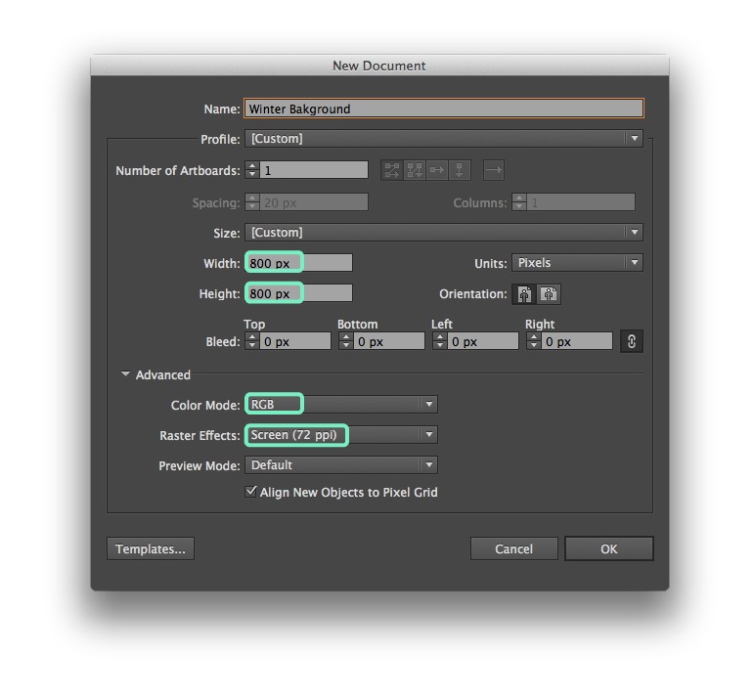The width and height of the screenshot is (754, 700).
Task: Click the New Document title text
Action: (378, 66)
